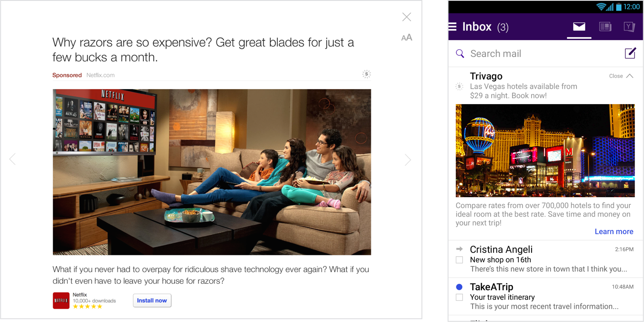
Task: Click the Trivago sponsored dollar icon
Action: (x=459, y=87)
